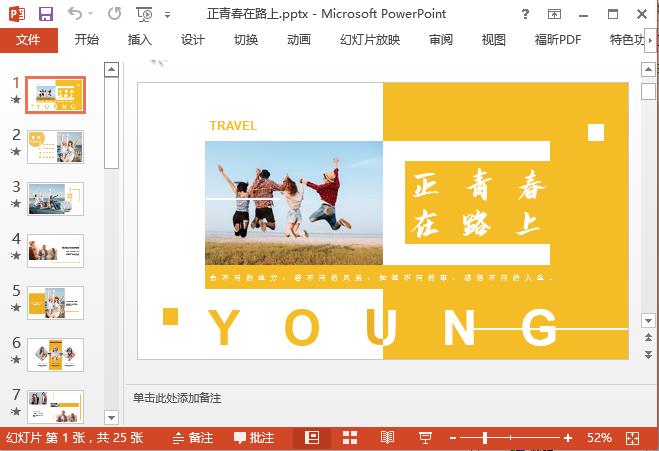The height and width of the screenshot is (451, 659).
Task: Launch Slide Show from status bar icon
Action: (424, 438)
